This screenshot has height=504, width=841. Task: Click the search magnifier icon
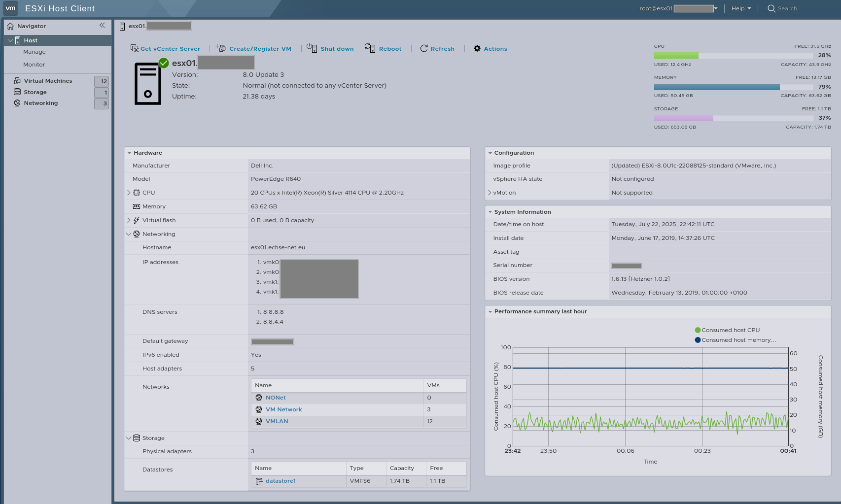(x=771, y=8)
